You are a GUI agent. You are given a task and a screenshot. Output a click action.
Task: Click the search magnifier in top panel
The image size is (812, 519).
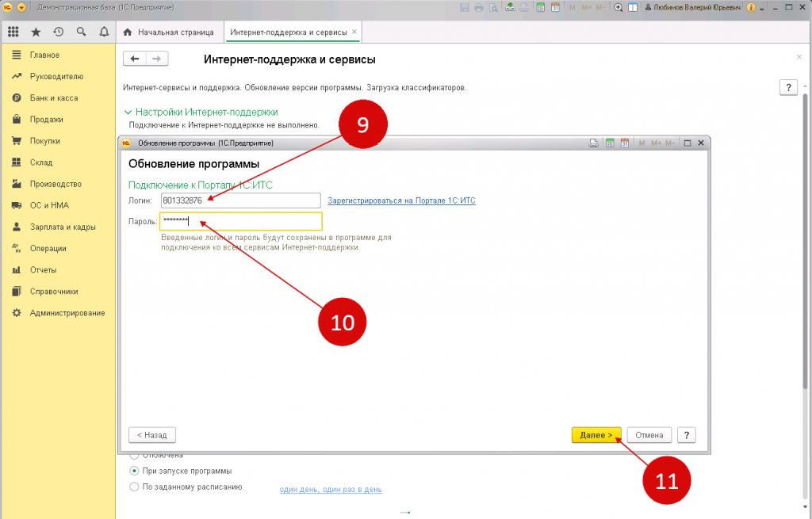point(82,32)
